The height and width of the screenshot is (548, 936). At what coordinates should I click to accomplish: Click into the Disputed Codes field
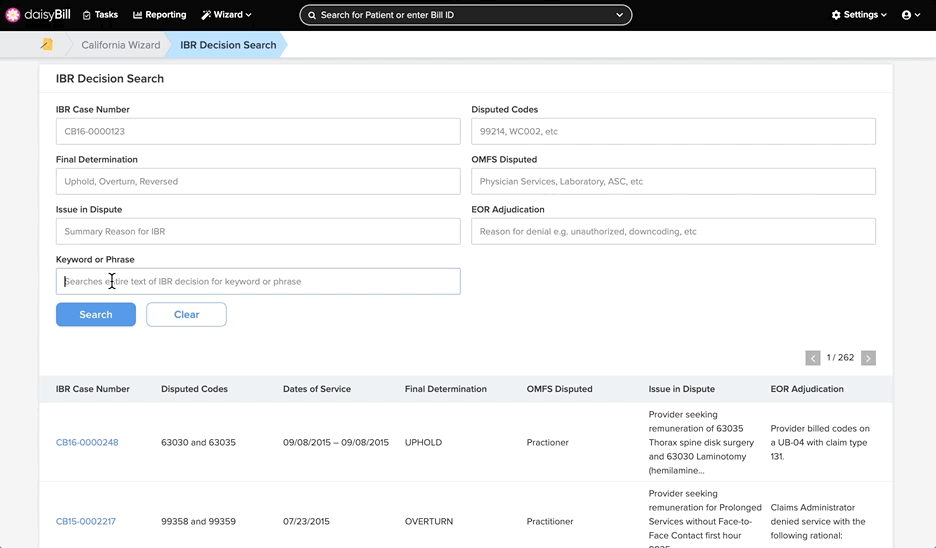point(673,131)
